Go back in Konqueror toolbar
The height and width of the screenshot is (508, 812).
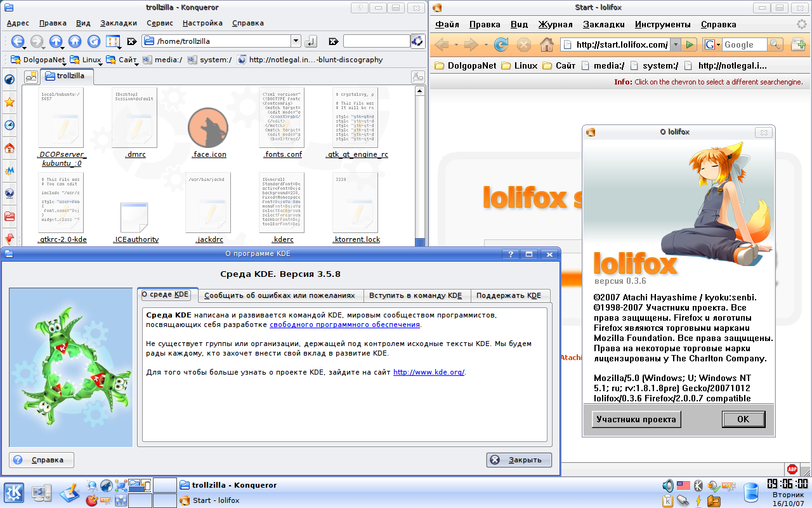pos(17,42)
